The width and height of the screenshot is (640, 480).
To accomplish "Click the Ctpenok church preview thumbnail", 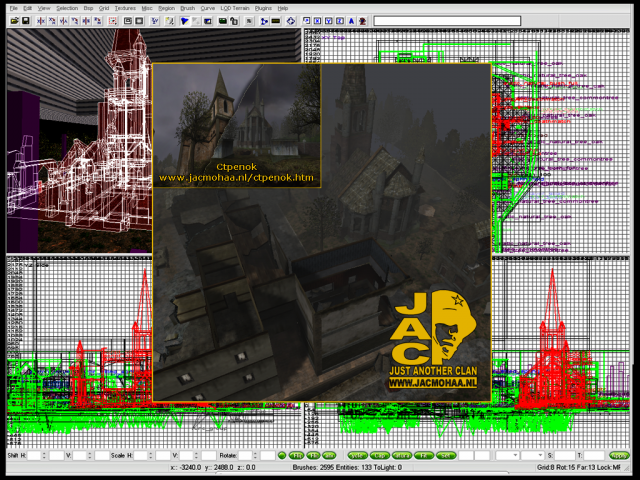I will pos(237,126).
